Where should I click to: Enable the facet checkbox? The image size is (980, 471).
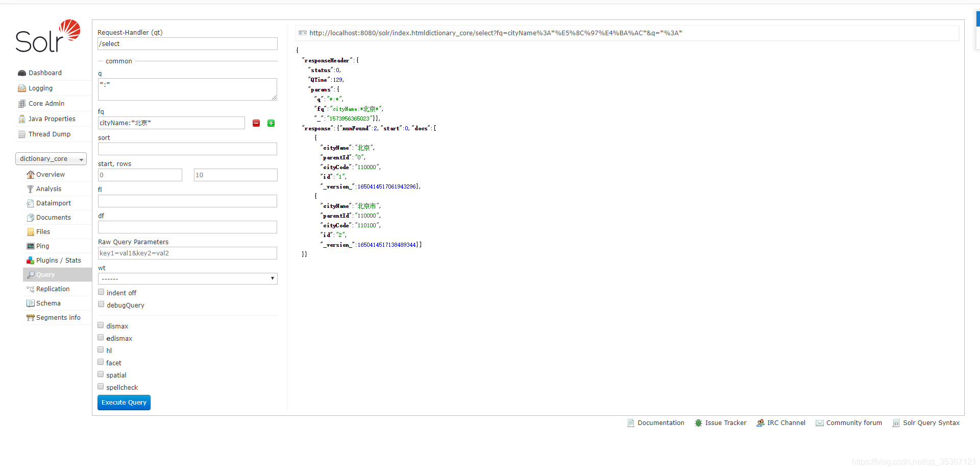[101, 362]
